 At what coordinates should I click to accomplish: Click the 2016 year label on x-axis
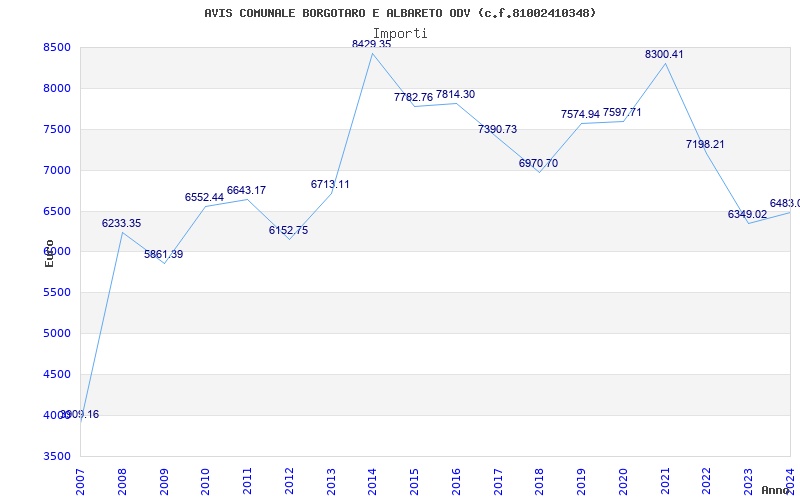(456, 482)
